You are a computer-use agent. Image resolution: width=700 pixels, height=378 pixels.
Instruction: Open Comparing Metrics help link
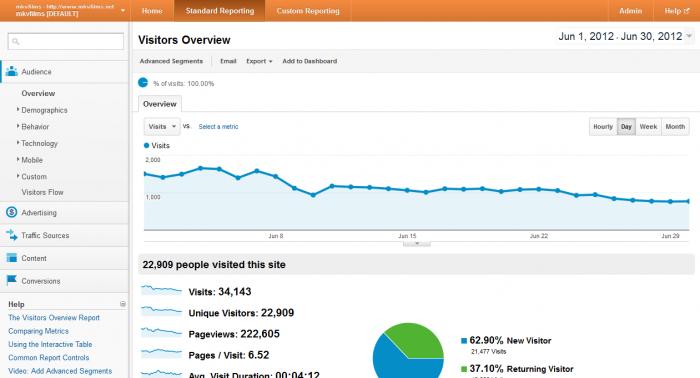click(x=38, y=331)
